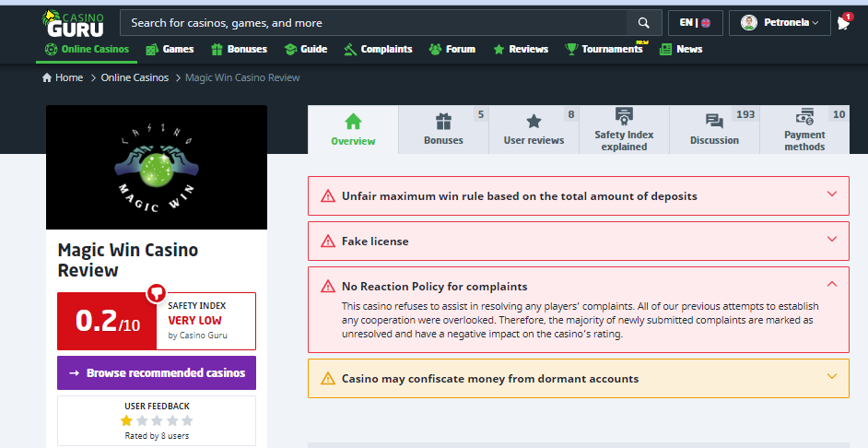
Task: Open the Discussion tab
Action: [714, 130]
